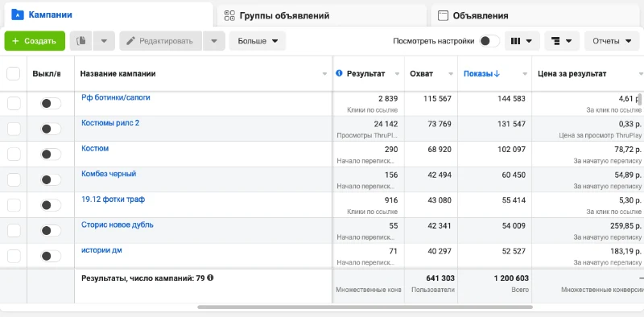This screenshot has width=644, height=317.
Task: Click the Охват column header
Action: pyautogui.click(x=421, y=74)
